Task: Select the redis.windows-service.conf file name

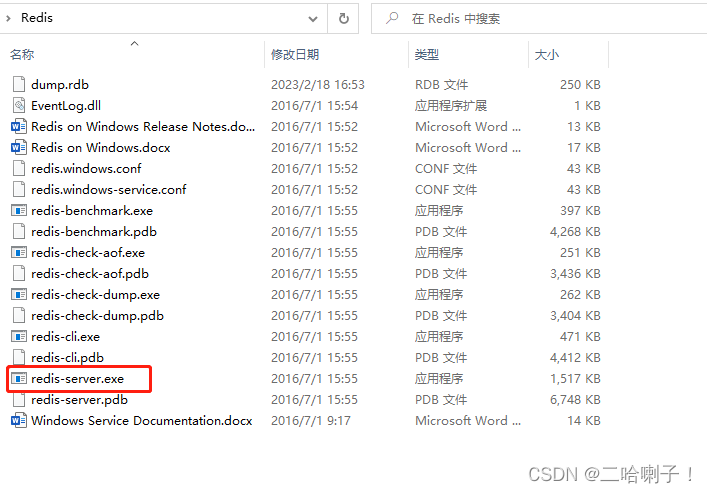Action: point(109,189)
